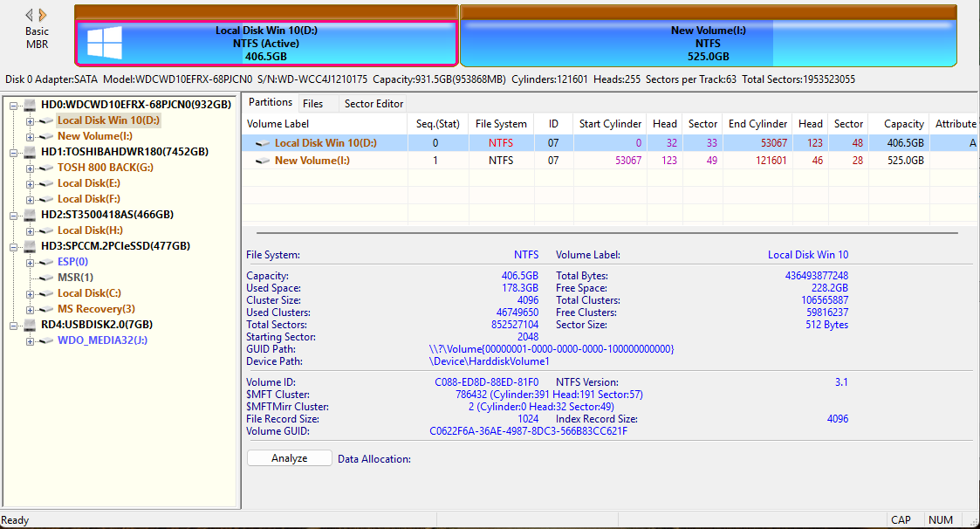Screen dimensions: 980x529
Task: Click drive icon beside WDO_MEDIA32(J:)
Action: (46, 340)
